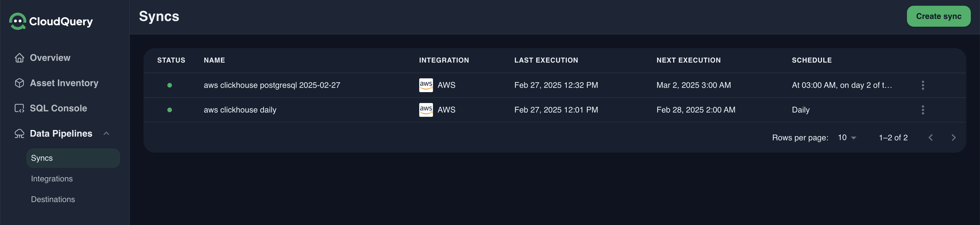Open the rows per page dropdown

(847, 138)
